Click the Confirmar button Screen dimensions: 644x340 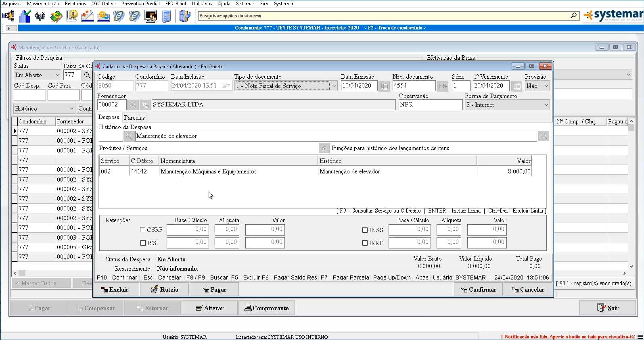479,290
